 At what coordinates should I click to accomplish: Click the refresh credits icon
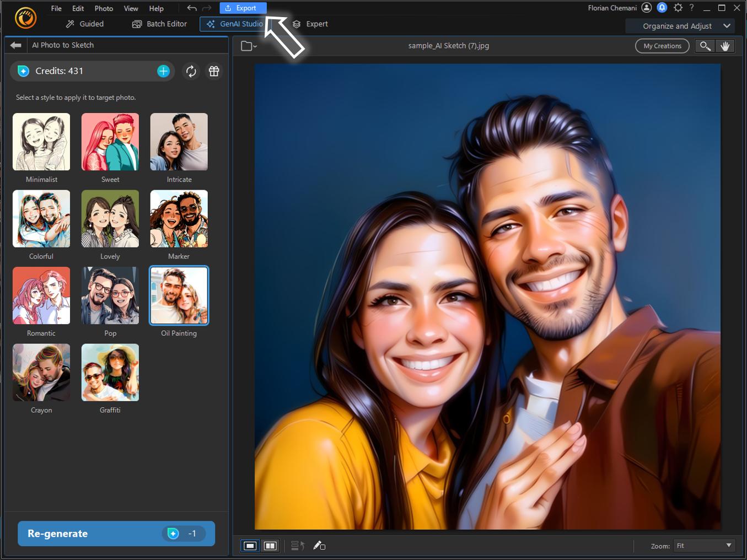[191, 71]
